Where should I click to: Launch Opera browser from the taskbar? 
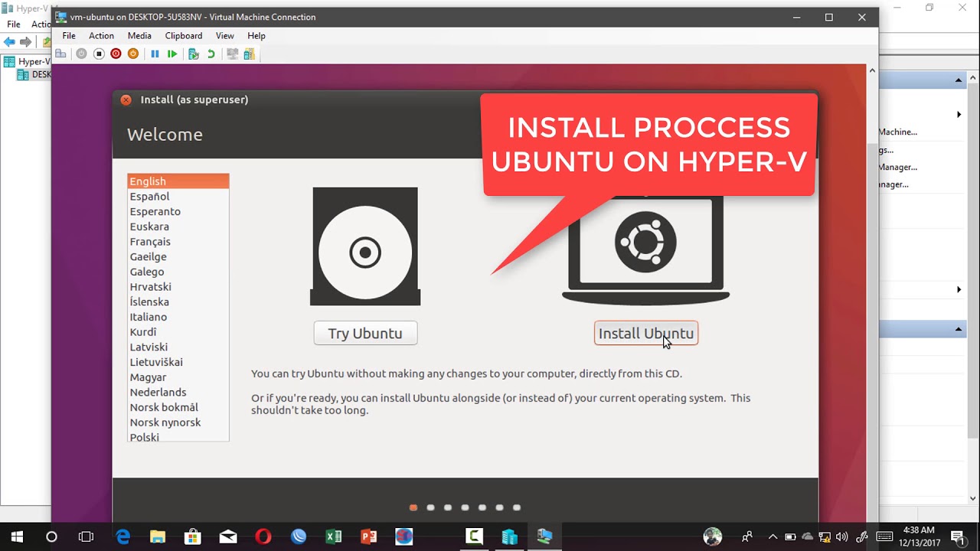click(263, 536)
